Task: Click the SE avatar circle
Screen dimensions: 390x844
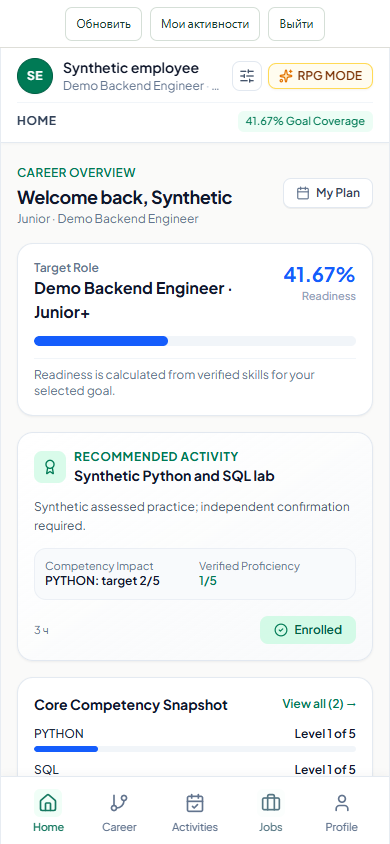Action: pyautogui.click(x=35, y=76)
